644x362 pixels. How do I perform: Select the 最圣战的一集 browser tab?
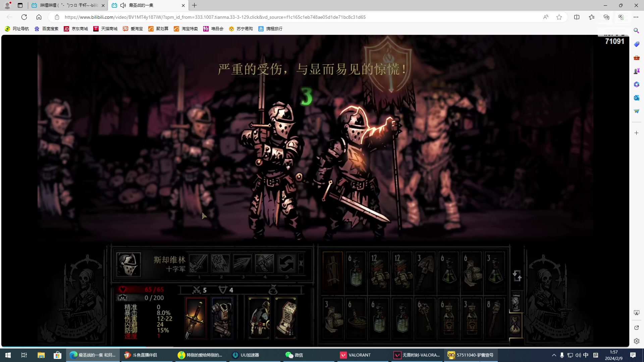pos(149,5)
